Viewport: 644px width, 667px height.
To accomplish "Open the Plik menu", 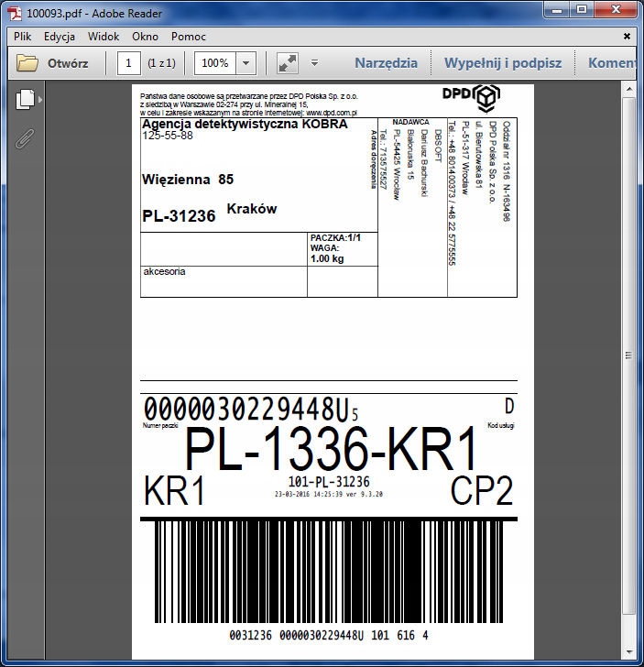I will coord(23,37).
